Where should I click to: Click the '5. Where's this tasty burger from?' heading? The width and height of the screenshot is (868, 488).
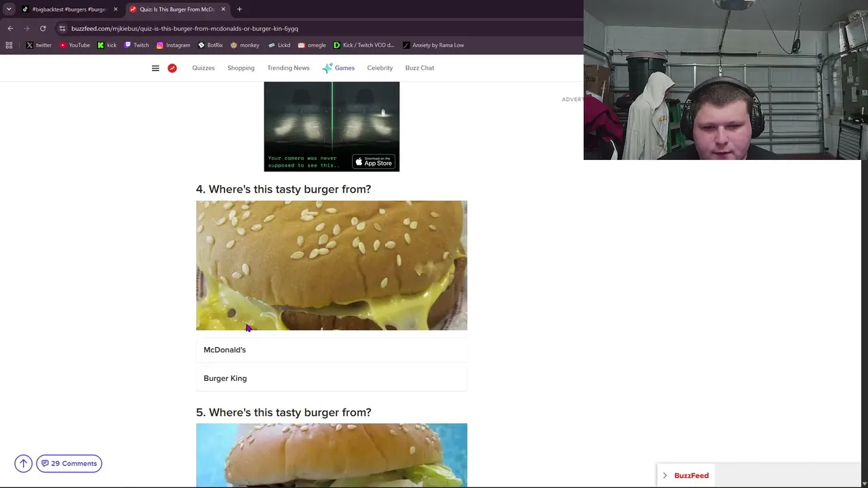coord(283,412)
